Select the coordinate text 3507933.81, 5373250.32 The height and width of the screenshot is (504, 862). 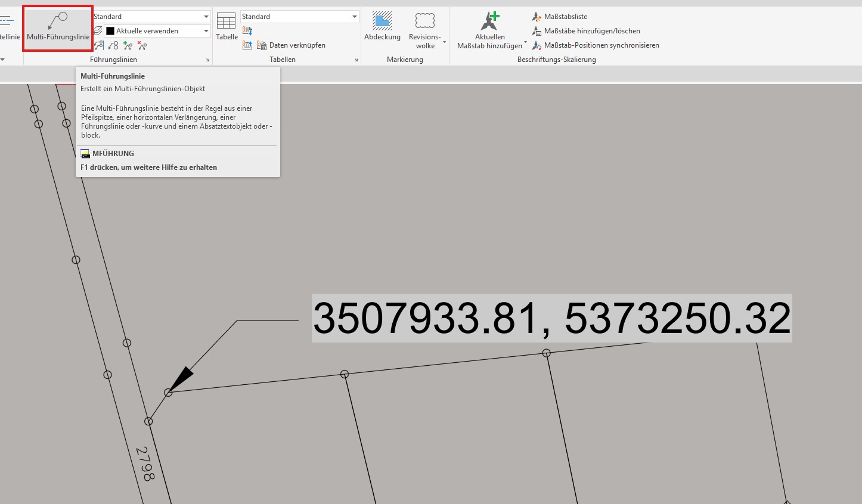coord(552,318)
